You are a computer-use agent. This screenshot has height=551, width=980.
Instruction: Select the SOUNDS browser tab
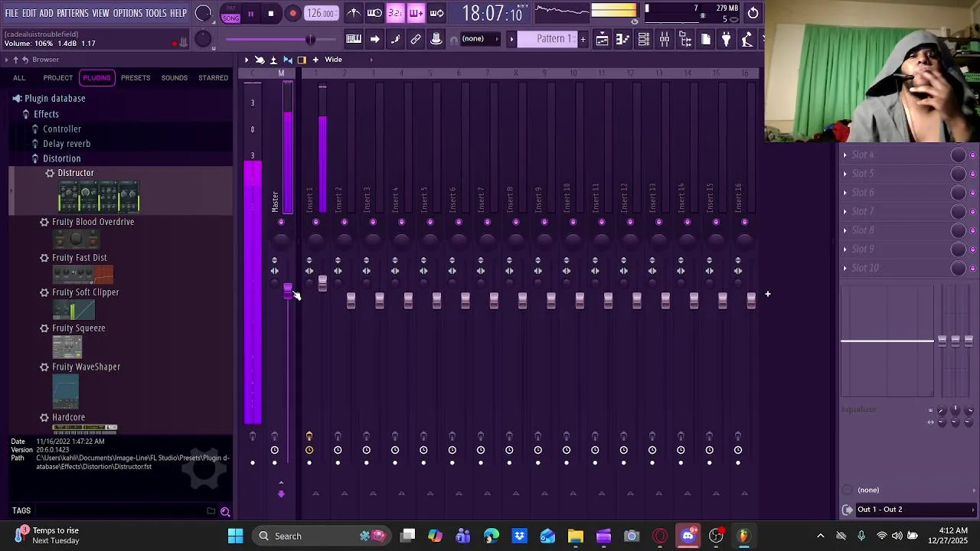174,77
